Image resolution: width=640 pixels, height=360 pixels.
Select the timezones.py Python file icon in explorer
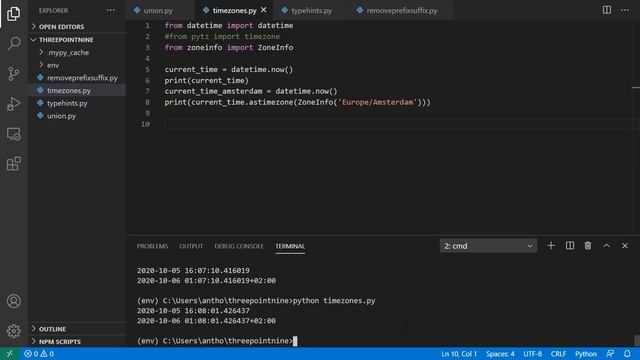pyautogui.click(x=40, y=90)
